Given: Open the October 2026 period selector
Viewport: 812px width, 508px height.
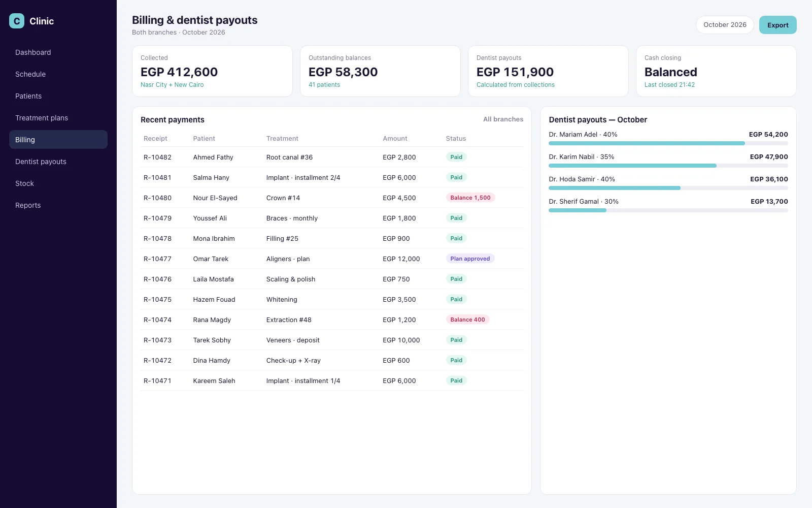Looking at the screenshot, I should 725,25.
